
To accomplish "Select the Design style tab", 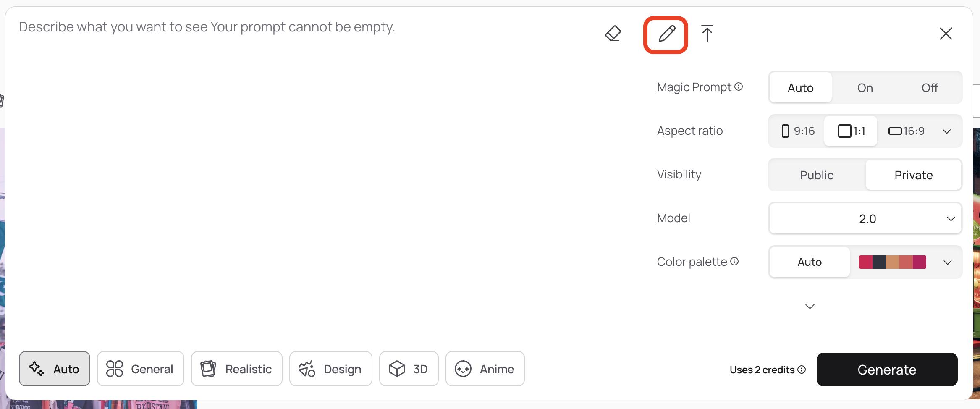I will click(331, 369).
